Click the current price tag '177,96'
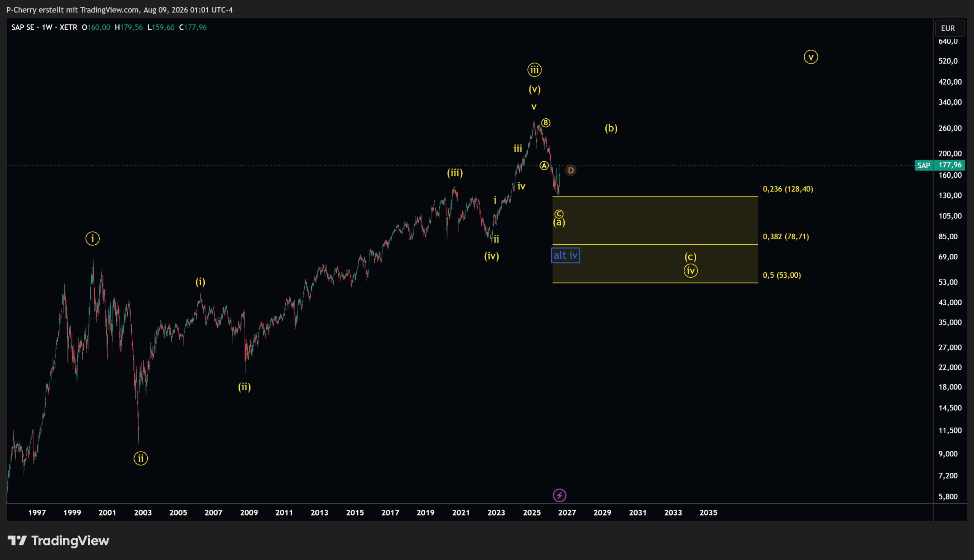 click(x=950, y=165)
